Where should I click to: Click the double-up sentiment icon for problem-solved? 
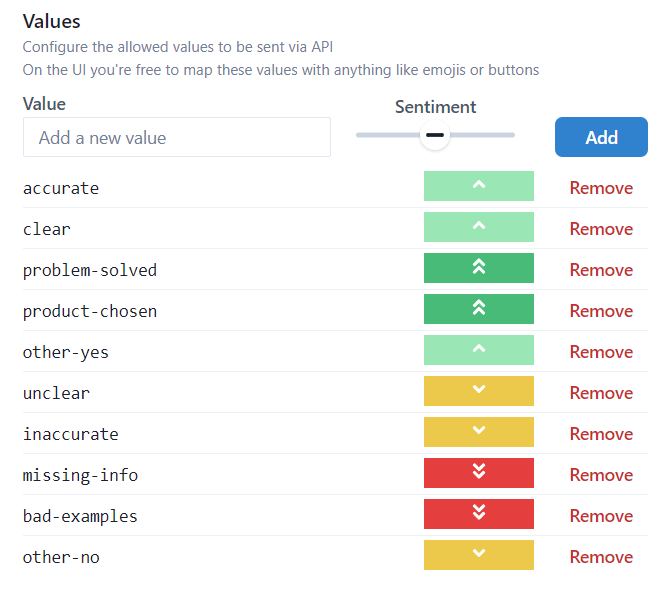point(478,269)
